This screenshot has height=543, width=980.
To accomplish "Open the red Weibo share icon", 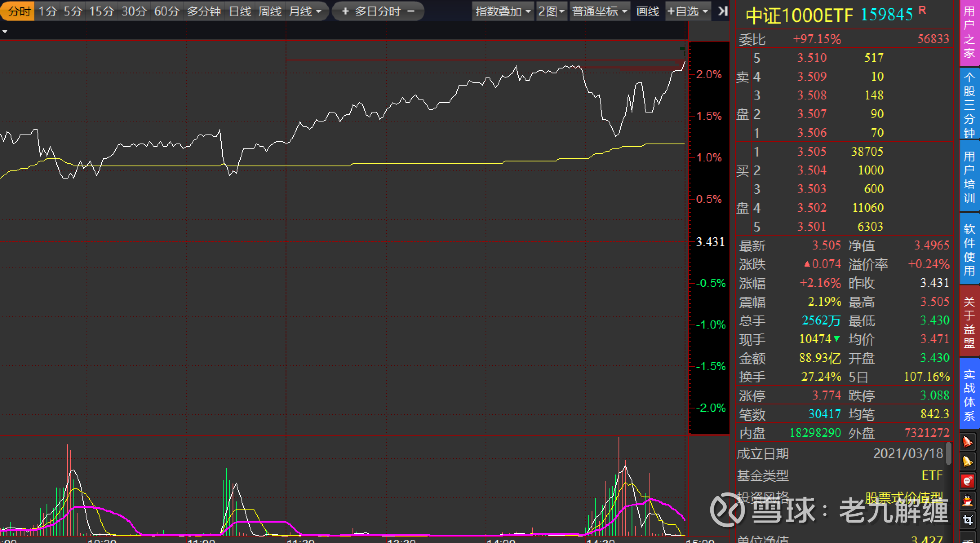I will [x=967, y=481].
